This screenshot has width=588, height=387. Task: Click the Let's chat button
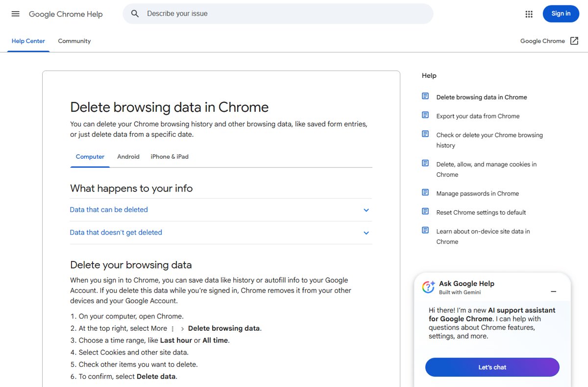click(x=492, y=367)
